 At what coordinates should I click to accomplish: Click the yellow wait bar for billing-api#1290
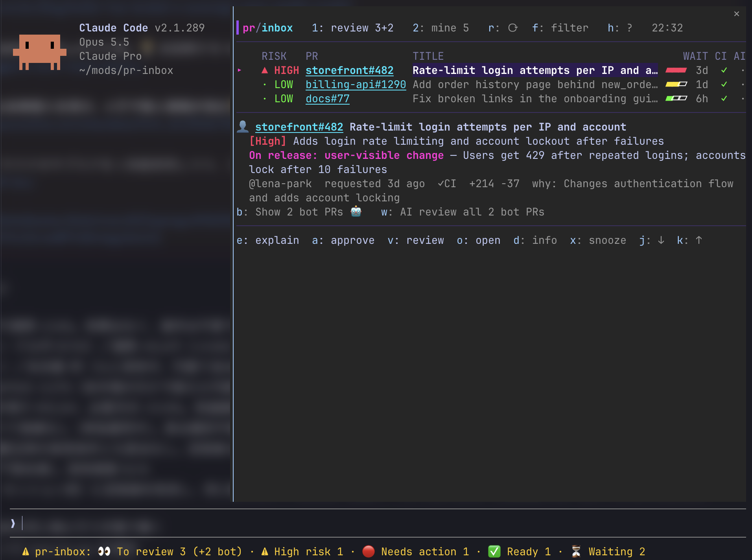tap(676, 85)
